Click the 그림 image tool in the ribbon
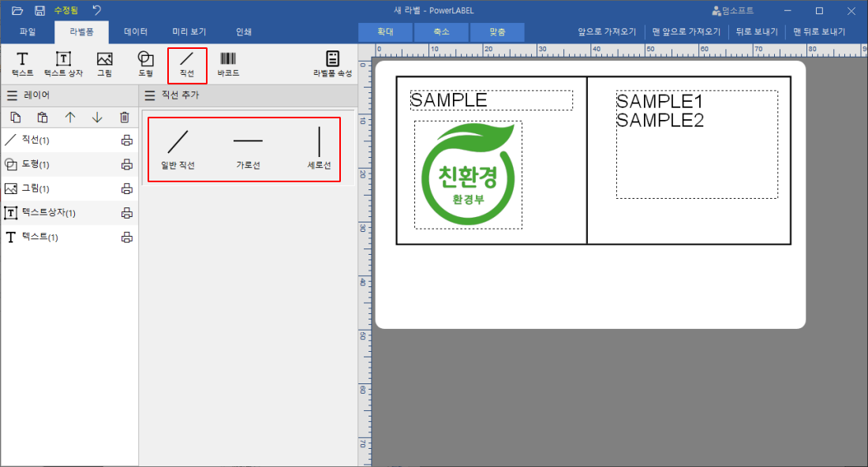This screenshot has height=467, width=868. [x=104, y=64]
